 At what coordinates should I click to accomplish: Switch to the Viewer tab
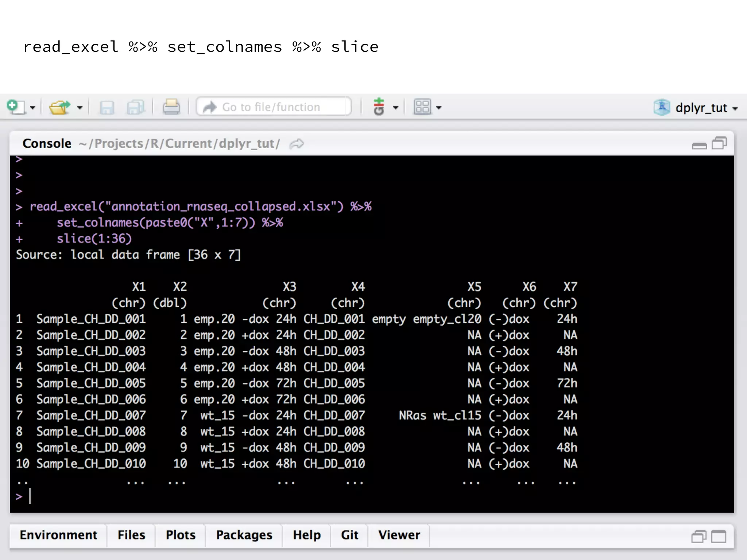coord(399,535)
